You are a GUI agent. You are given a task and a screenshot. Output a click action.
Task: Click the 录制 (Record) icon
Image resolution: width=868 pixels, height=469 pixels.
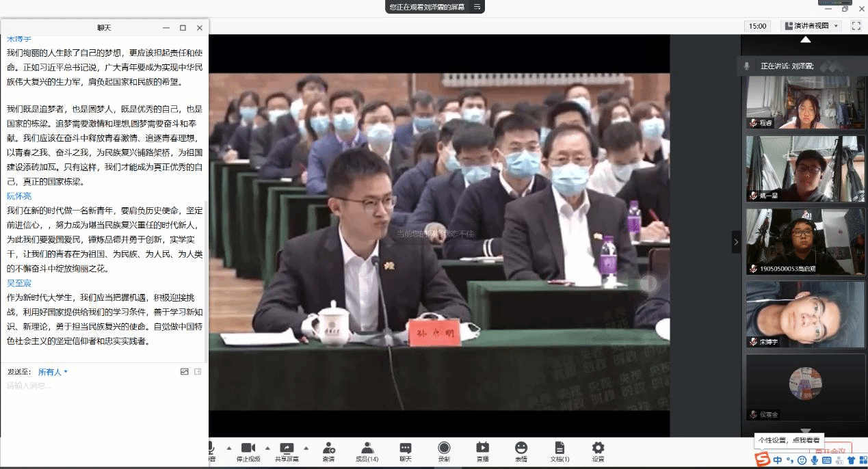pyautogui.click(x=444, y=451)
